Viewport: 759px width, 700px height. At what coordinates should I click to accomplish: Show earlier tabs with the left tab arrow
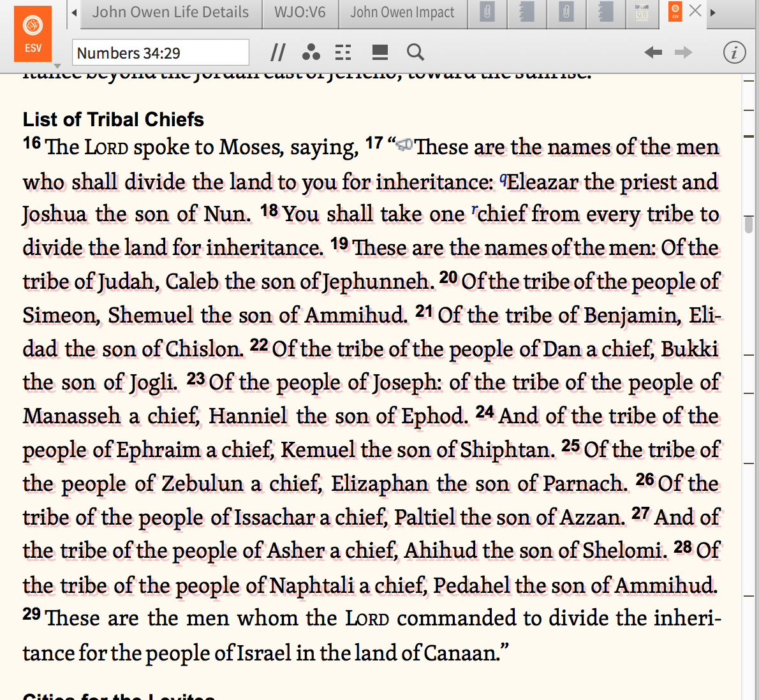[74, 13]
